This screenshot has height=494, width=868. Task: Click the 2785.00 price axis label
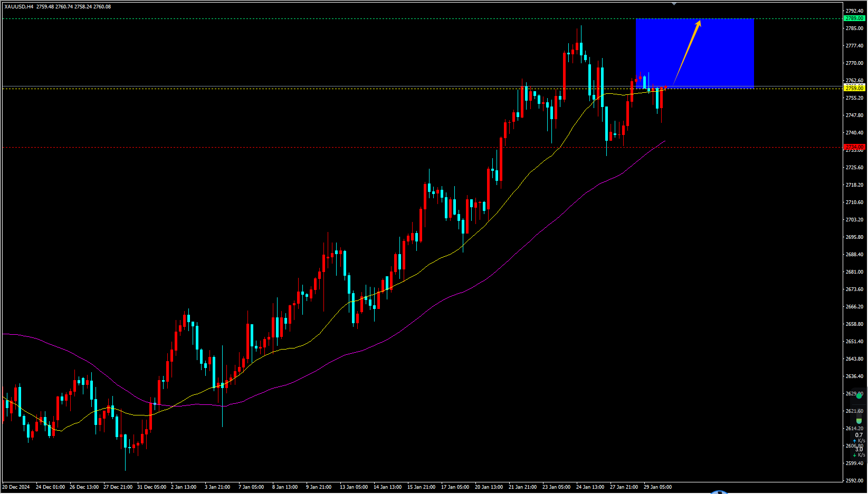pos(854,28)
